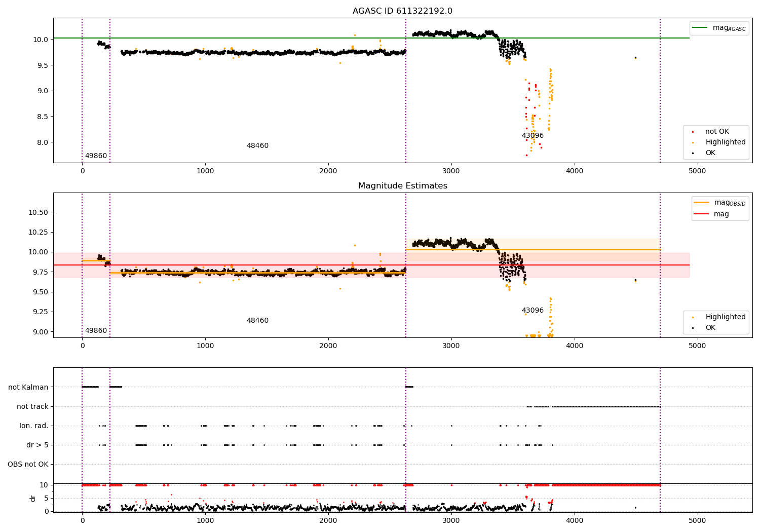Select the mag AGASC legend entry in top plot
Screen dimensions: 760x532
click(719, 28)
